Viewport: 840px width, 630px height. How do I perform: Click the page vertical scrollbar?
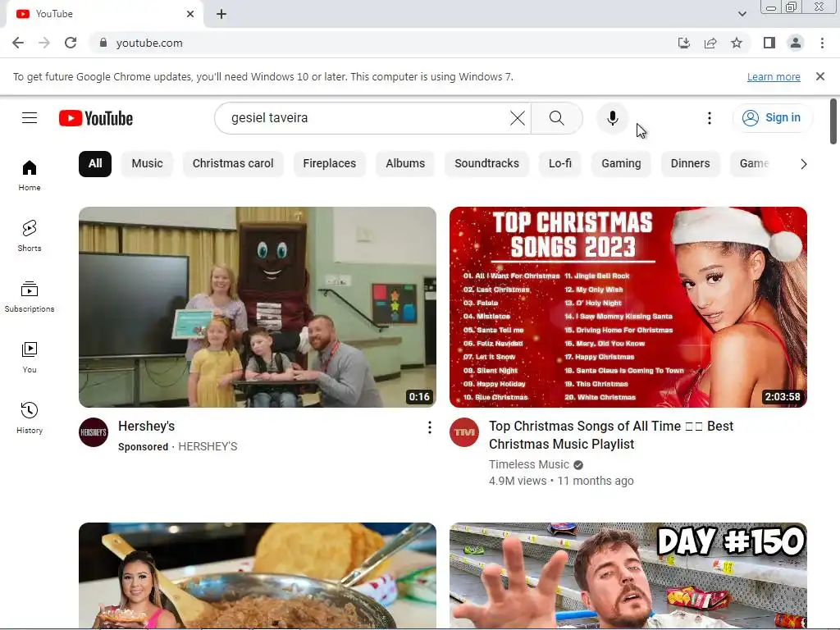pos(833,121)
